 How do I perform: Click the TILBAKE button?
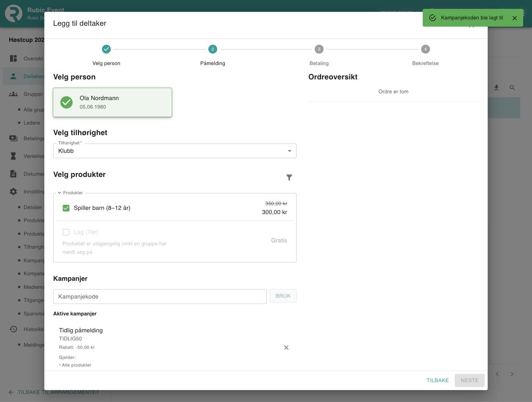437,380
